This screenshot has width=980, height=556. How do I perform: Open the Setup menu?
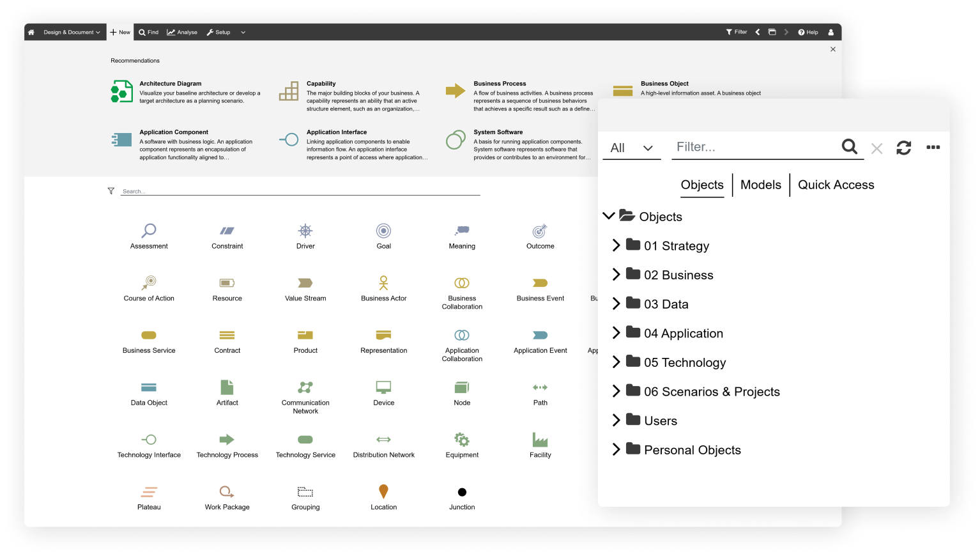218,32
